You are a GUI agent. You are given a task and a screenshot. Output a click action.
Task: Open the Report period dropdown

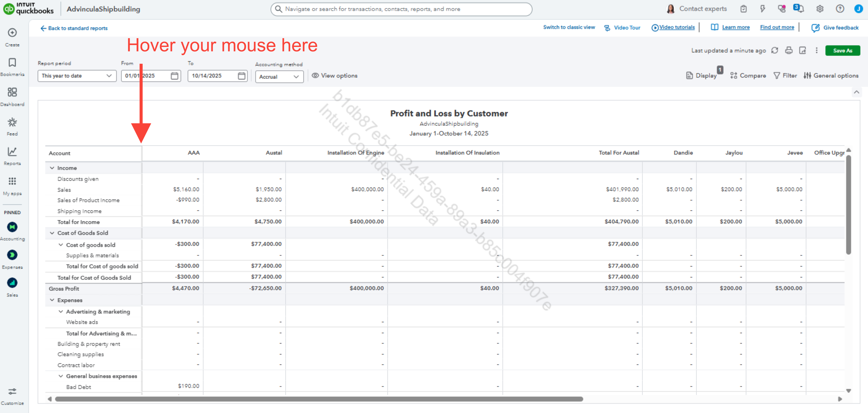coord(77,76)
